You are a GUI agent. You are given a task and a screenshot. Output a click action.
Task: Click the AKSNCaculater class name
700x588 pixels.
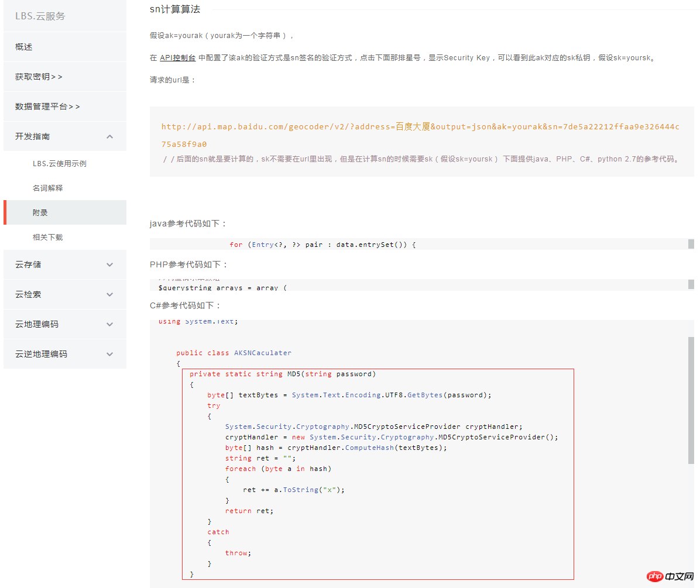tap(262, 353)
